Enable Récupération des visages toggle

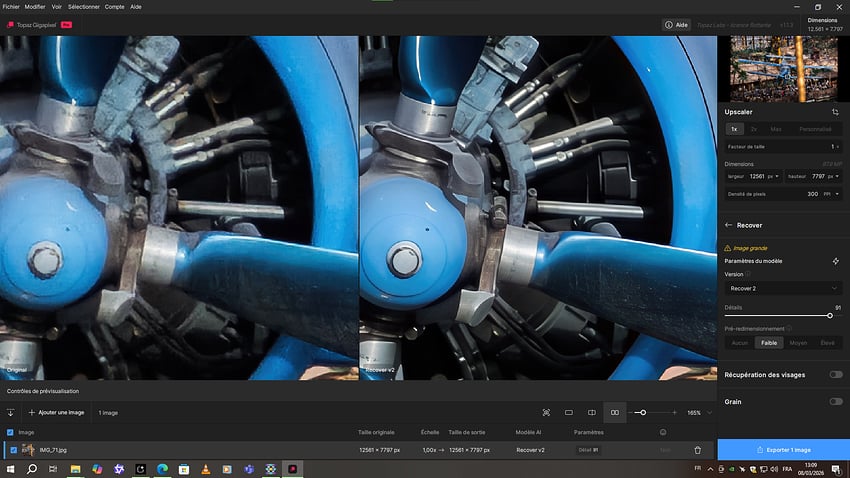(x=835, y=374)
